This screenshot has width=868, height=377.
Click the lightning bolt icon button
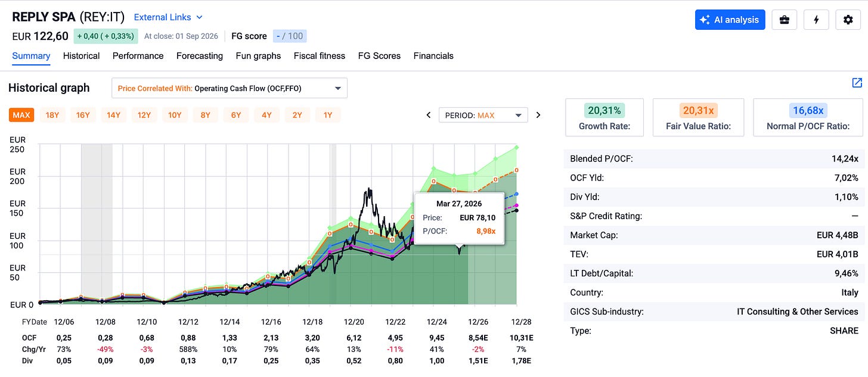[816, 20]
